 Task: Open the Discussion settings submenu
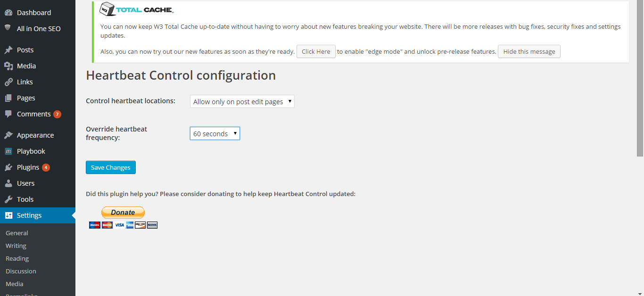point(21,271)
